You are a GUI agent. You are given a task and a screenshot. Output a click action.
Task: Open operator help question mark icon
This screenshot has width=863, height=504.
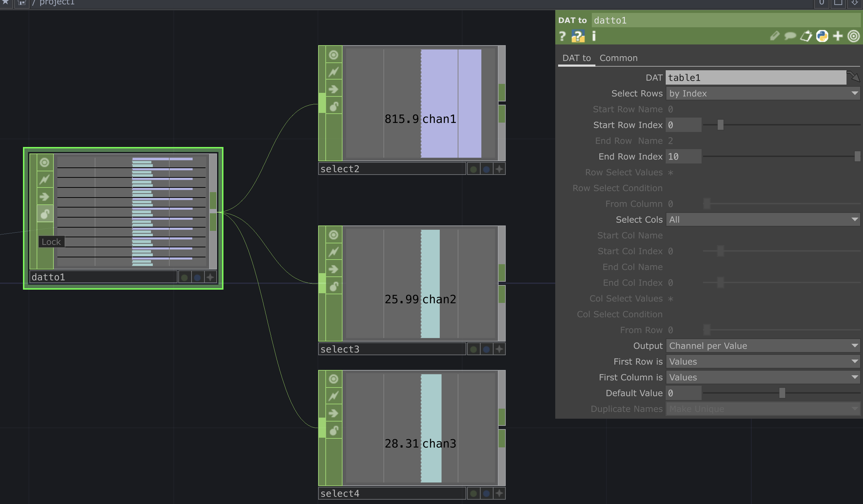[562, 36]
